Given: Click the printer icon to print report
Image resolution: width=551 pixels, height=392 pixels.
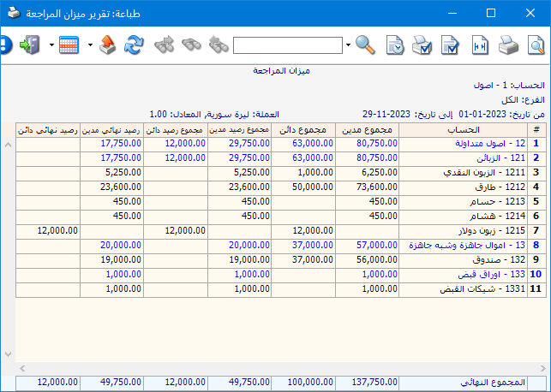Looking at the screenshot, I should click(508, 45).
